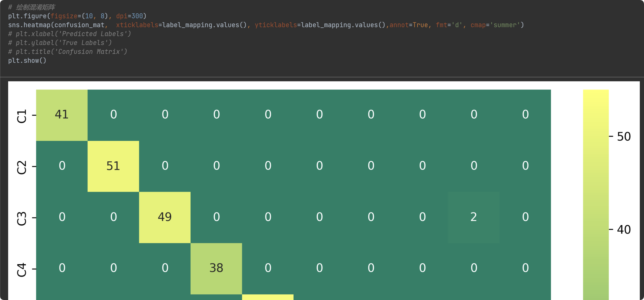Viewport: 644px width, 300px height.
Task: Click the C2 row tick label
Action: point(21,167)
